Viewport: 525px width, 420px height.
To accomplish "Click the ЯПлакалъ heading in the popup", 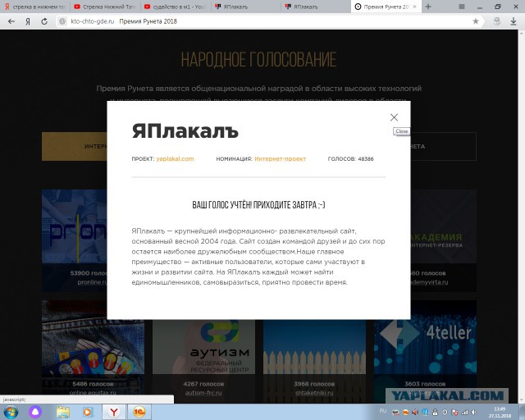I will pyautogui.click(x=185, y=131).
